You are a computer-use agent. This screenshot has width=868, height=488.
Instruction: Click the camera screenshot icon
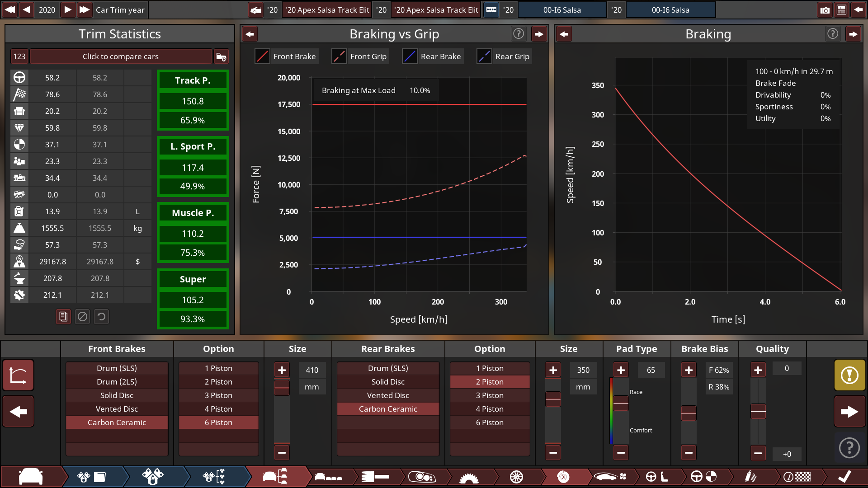click(825, 10)
